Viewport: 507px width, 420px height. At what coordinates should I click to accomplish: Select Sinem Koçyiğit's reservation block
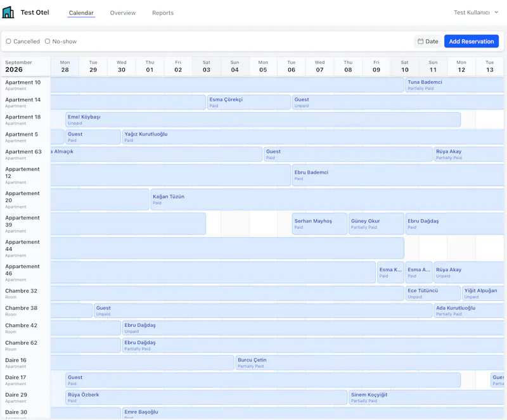(427, 398)
